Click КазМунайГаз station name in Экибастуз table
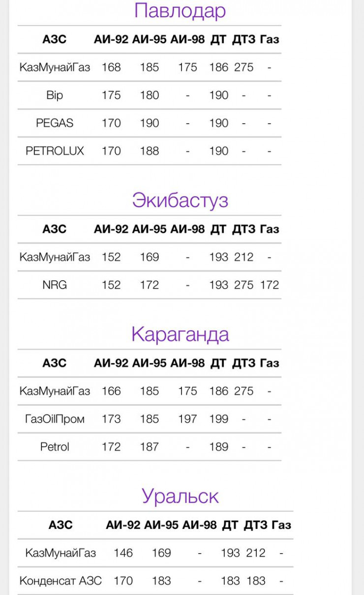 (55, 257)
